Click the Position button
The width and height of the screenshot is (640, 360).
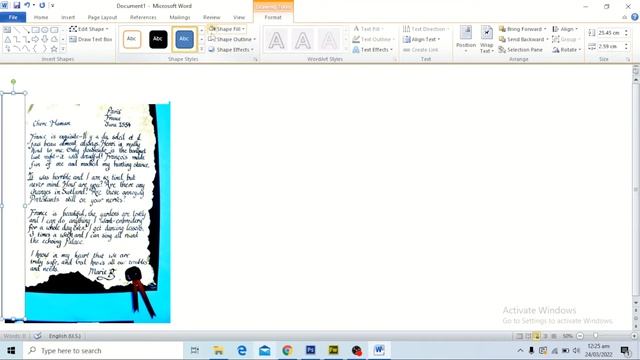click(466, 39)
